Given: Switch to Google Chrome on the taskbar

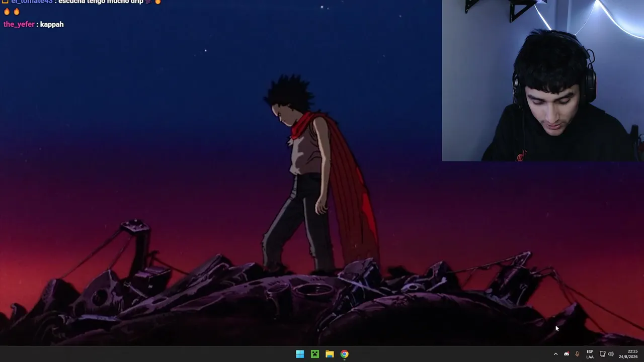Looking at the screenshot, I should click(x=344, y=354).
